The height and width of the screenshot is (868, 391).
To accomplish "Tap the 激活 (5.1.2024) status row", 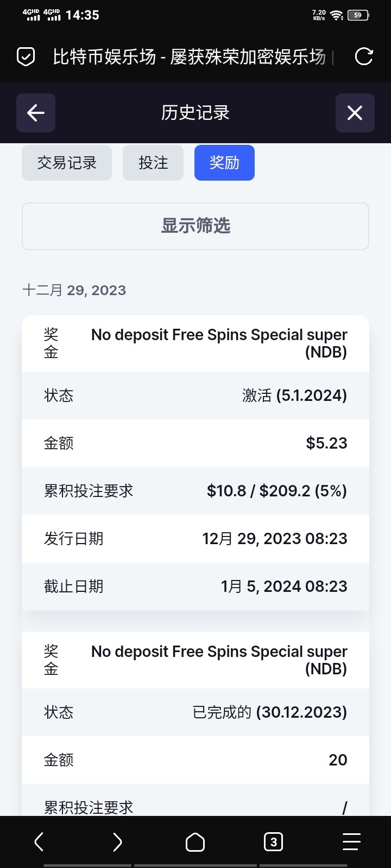I will [x=195, y=395].
